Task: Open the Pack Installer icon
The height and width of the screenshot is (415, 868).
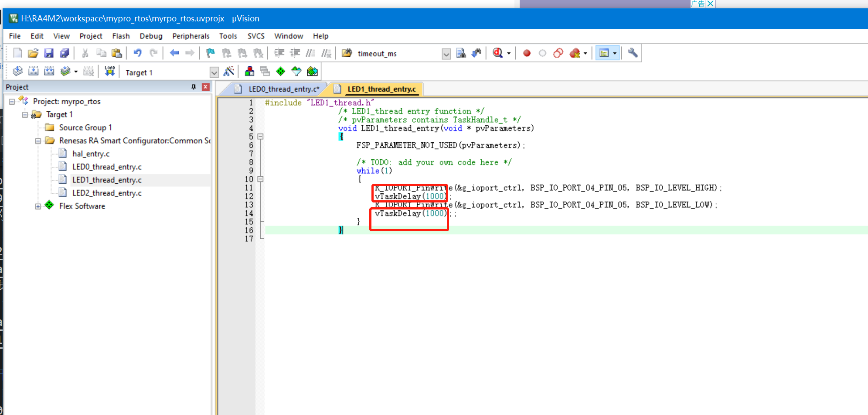Action: 312,72
